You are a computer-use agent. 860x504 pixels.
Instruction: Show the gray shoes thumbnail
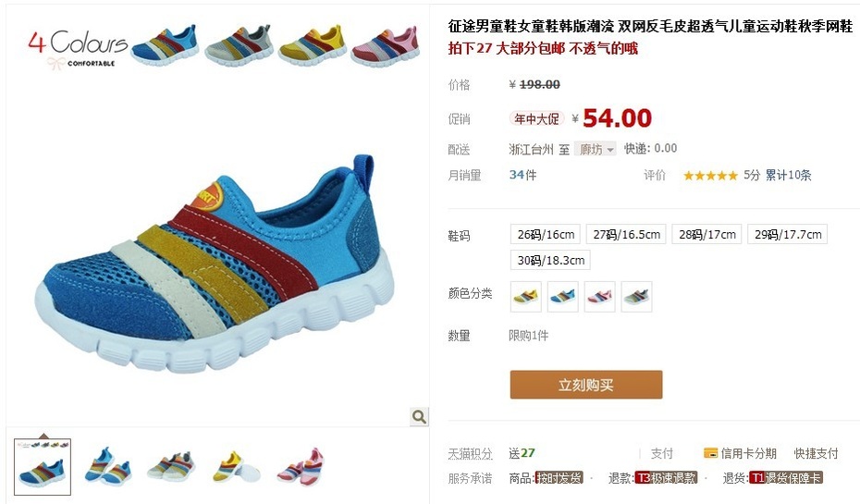171,467
